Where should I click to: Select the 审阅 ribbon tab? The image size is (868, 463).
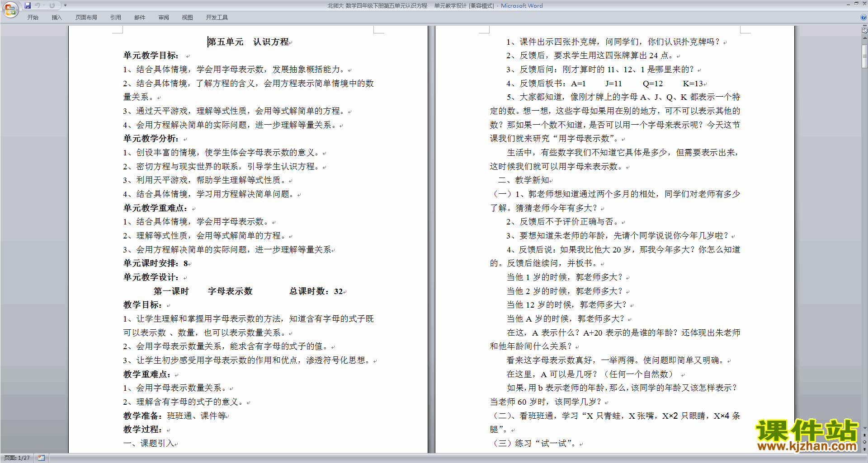coord(164,17)
